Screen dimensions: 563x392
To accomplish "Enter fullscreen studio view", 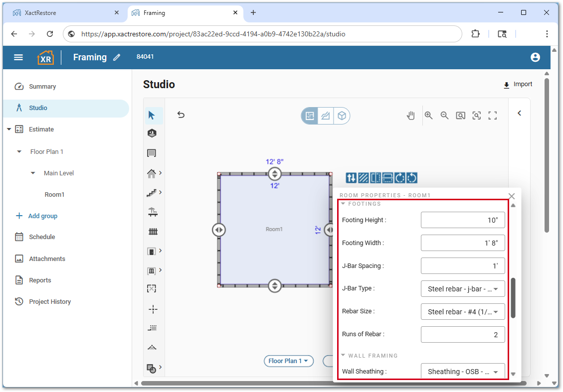I will [x=493, y=116].
